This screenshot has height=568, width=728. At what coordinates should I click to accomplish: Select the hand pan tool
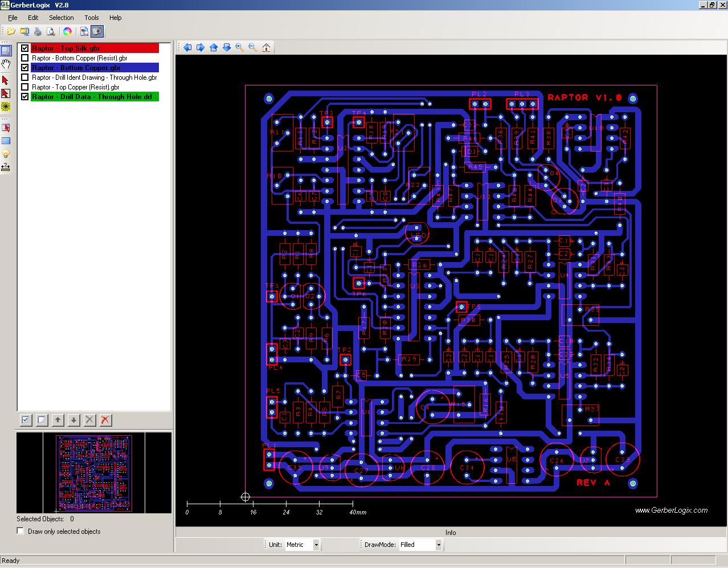[x=6, y=64]
